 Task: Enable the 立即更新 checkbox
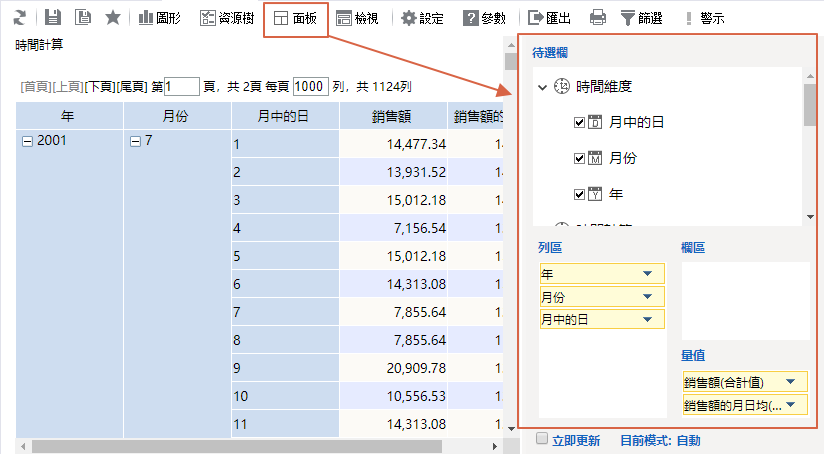(x=541, y=439)
